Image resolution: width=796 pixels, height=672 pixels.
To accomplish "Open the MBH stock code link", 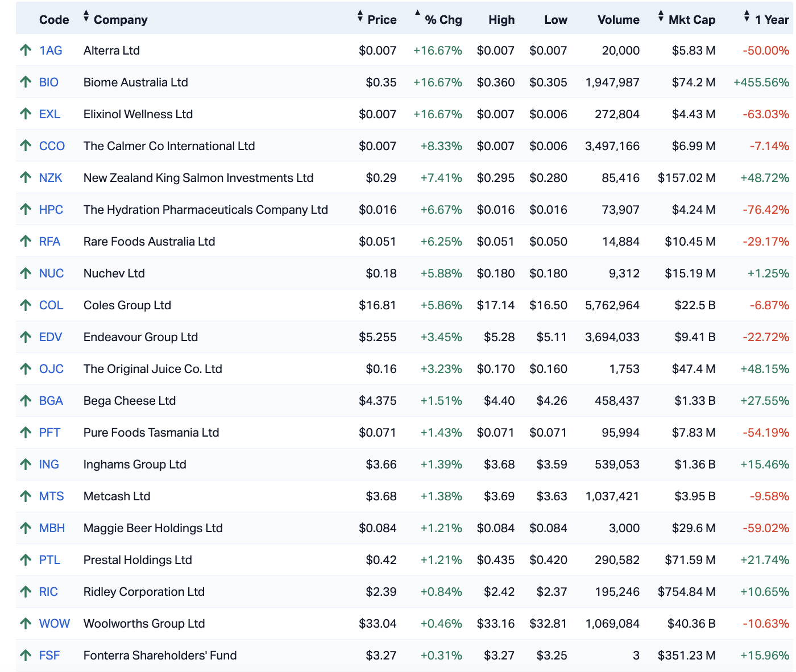I will click(x=52, y=528).
